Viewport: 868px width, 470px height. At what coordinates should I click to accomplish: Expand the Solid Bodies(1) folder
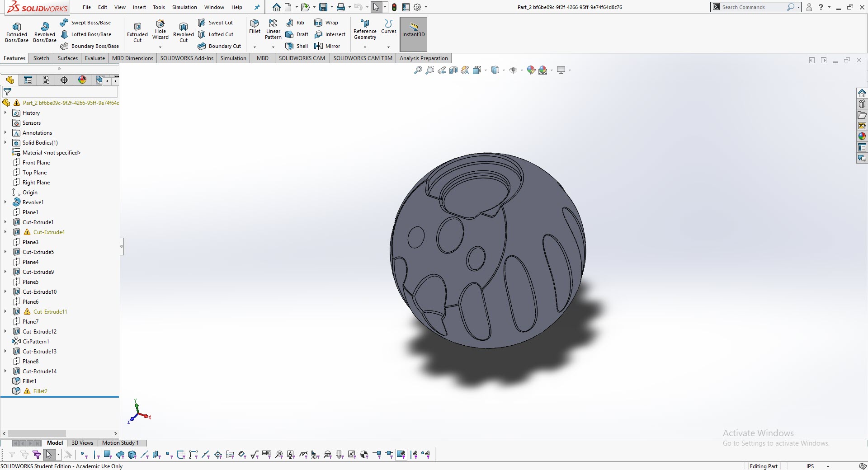pyautogui.click(x=5, y=142)
